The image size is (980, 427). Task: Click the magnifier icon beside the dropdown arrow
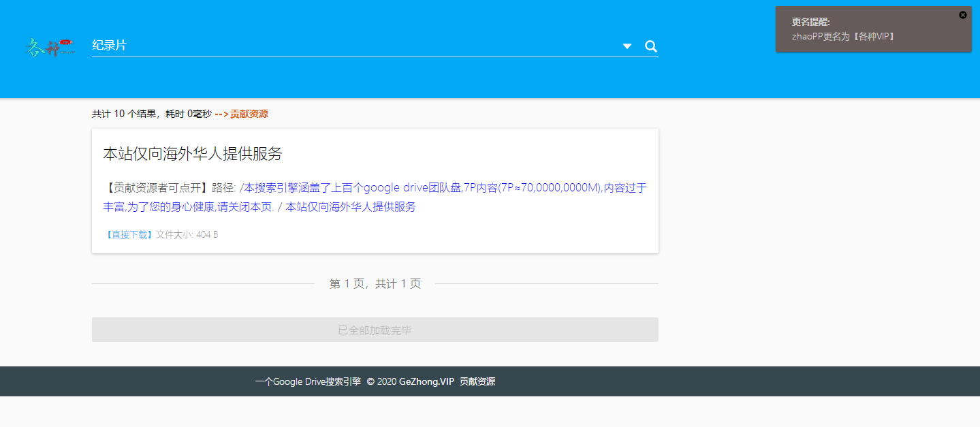[x=650, y=46]
